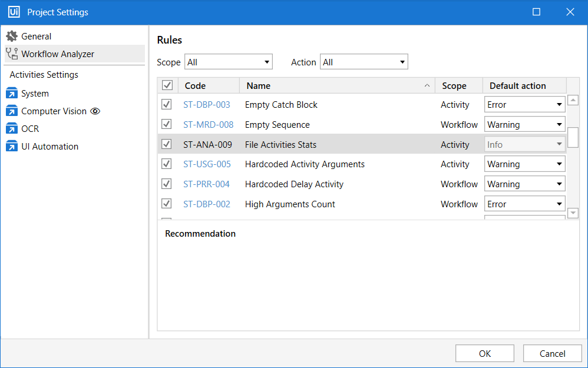Click the rules list scrollbar thumb
Image resolution: width=588 pixels, height=368 pixels.
coord(573,137)
